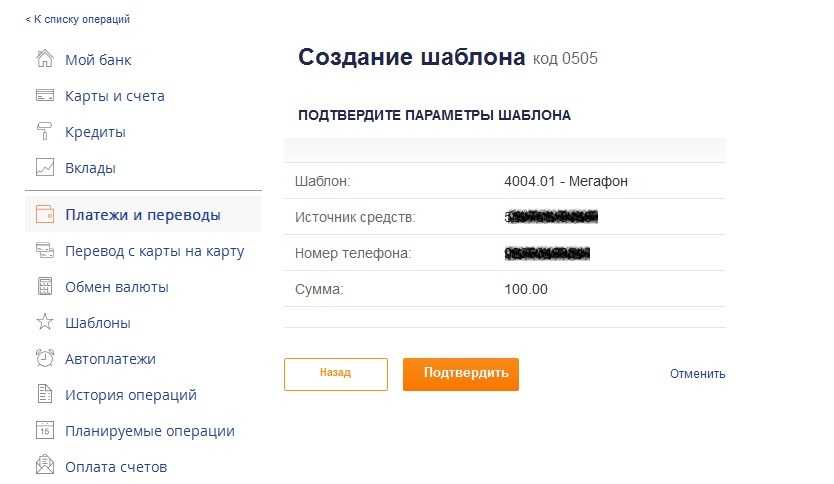
Task: Click the Назад button
Action: (x=335, y=373)
